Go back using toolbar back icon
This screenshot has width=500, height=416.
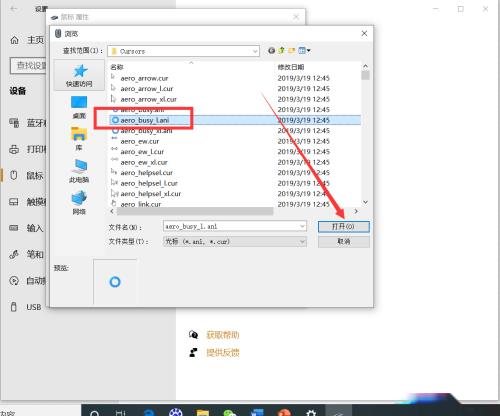coord(271,51)
